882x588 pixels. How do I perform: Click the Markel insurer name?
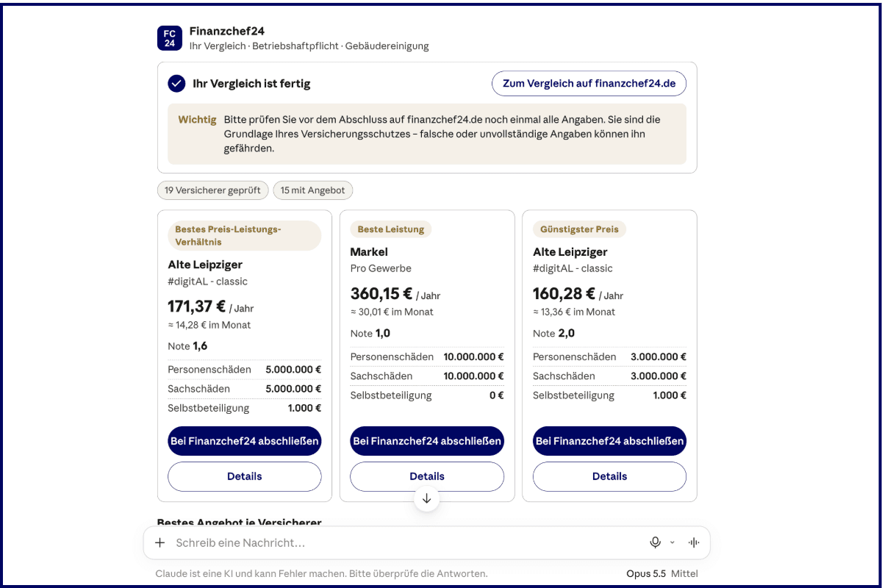(369, 252)
